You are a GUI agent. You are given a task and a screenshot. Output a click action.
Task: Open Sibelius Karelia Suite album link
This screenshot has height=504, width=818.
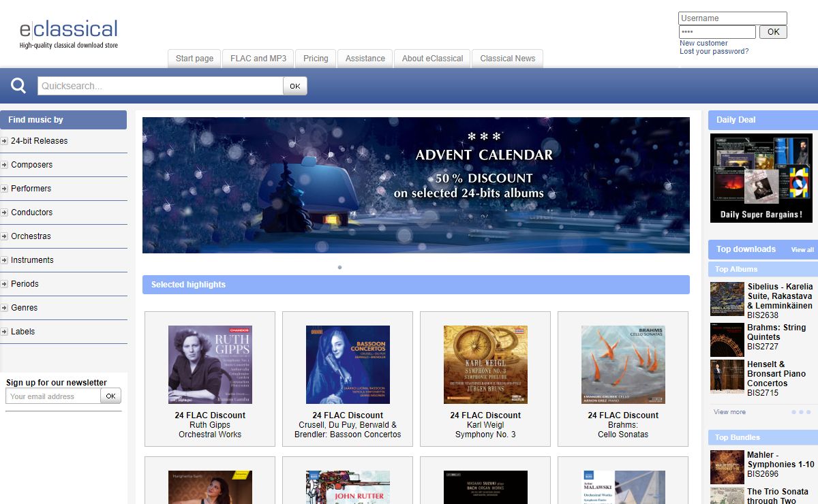780,296
